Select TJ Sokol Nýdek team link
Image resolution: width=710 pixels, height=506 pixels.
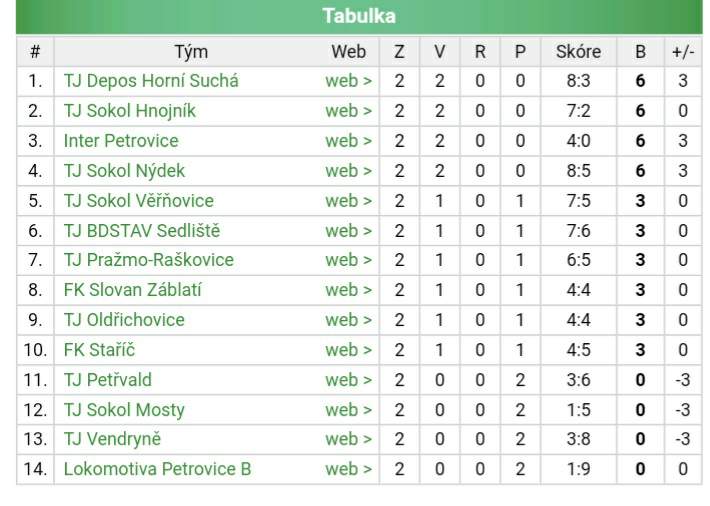[124, 171]
